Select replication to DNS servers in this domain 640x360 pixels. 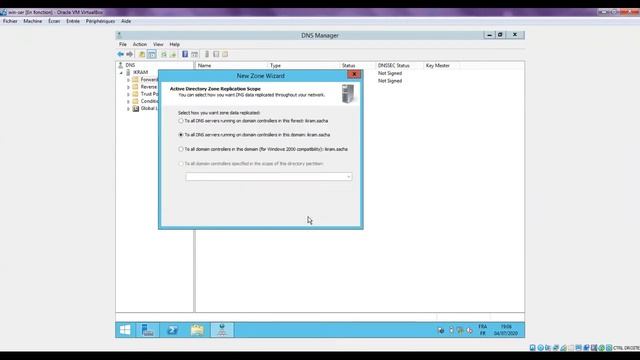181,135
